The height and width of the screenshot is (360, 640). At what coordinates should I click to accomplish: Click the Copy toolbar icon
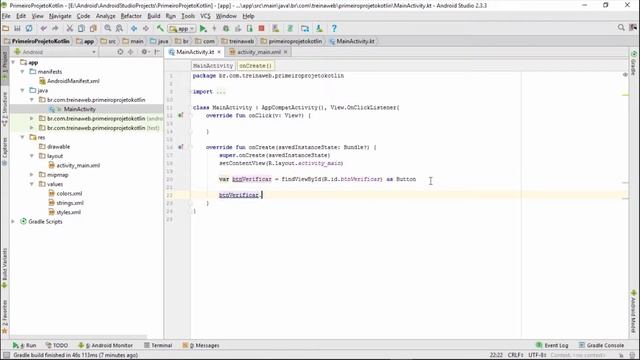[x=81, y=29]
